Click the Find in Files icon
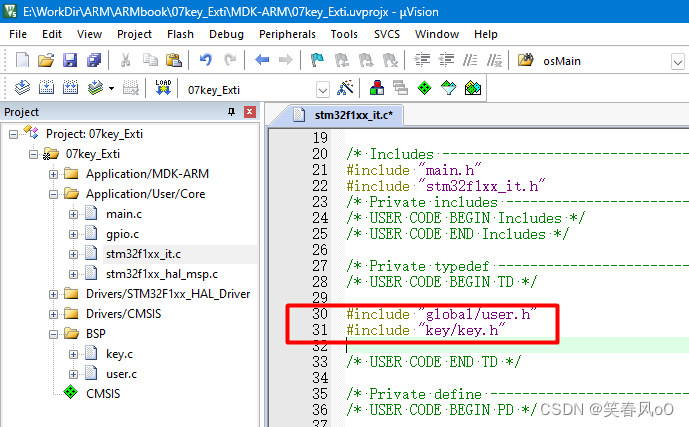Screen dimensions: 689x427 point(526,60)
